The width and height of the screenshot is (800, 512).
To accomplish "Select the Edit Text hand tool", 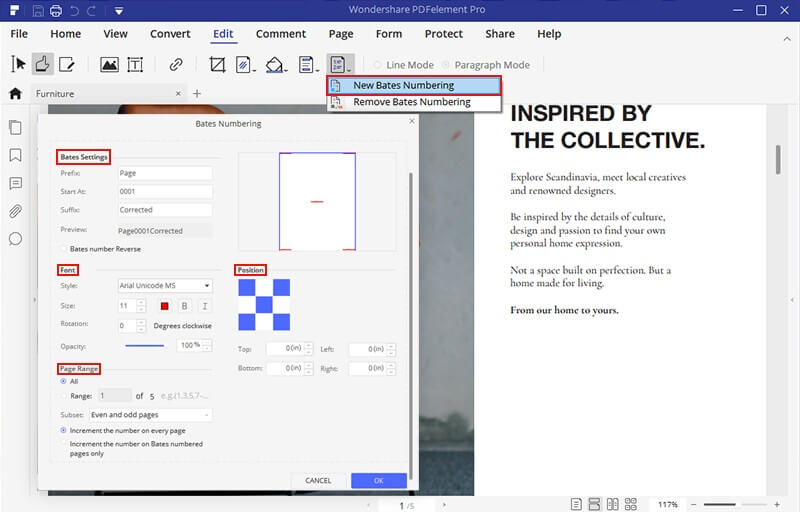I will coord(44,65).
